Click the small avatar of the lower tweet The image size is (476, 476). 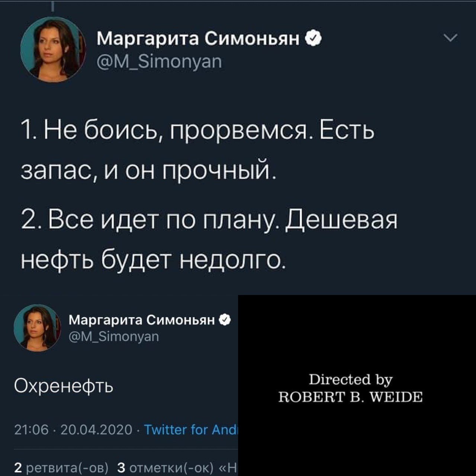click(x=37, y=328)
